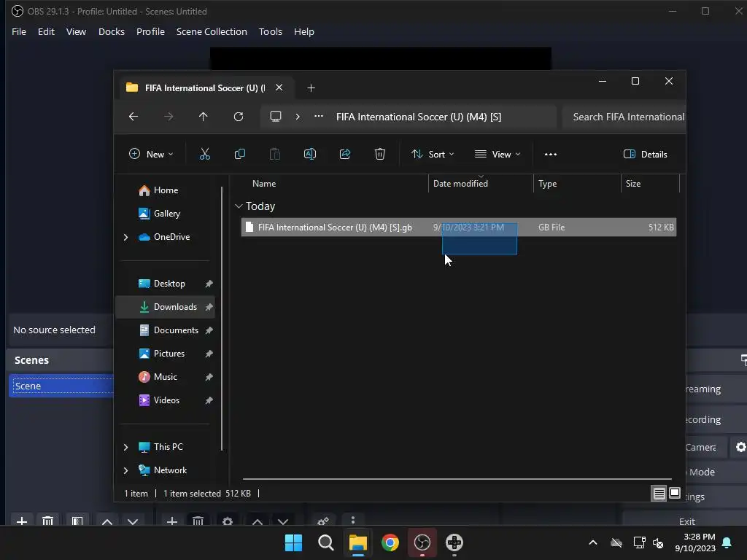Open OBS File menu
The image size is (747, 560).
coord(19,31)
